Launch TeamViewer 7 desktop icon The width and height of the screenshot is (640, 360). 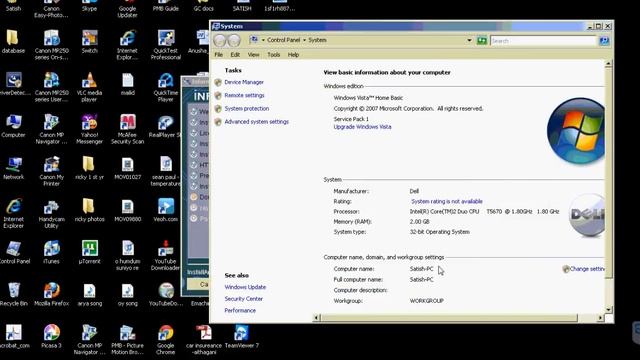[x=242, y=336]
